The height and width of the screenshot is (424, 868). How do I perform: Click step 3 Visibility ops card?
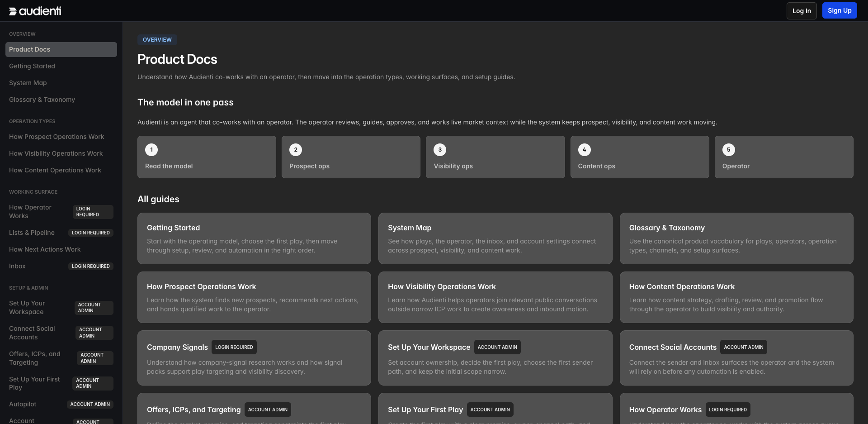[x=495, y=157]
